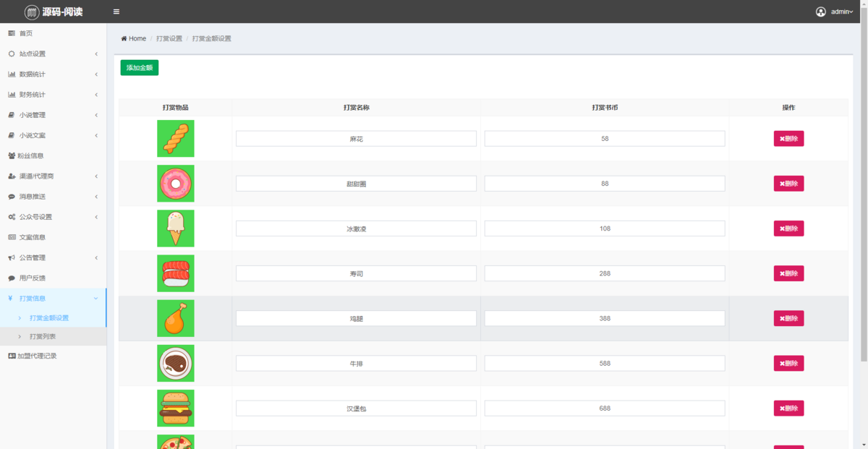Image resolution: width=868 pixels, height=449 pixels.
Task: Click the 甜甜圈 donut image
Action: tap(176, 184)
